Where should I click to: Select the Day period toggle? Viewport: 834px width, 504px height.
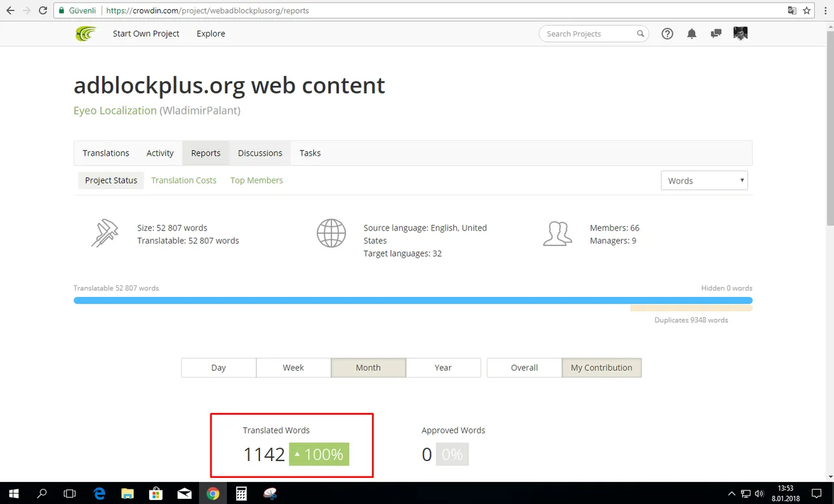coord(218,367)
